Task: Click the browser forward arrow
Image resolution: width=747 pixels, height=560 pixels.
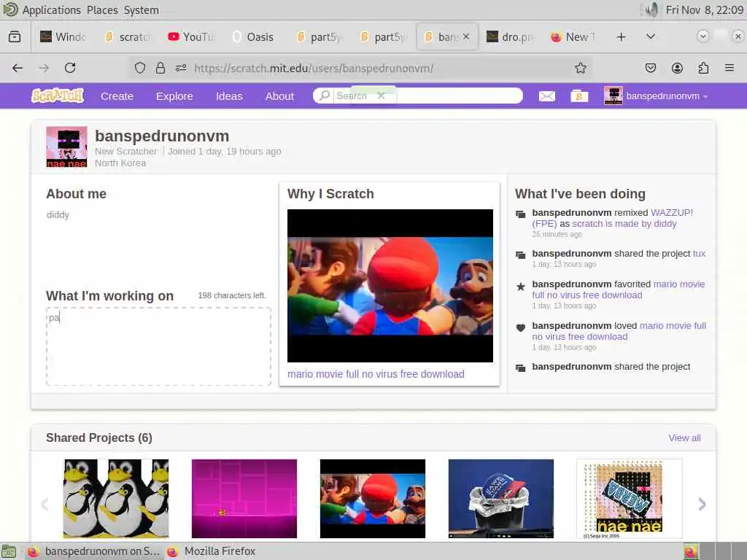Action: coord(44,68)
